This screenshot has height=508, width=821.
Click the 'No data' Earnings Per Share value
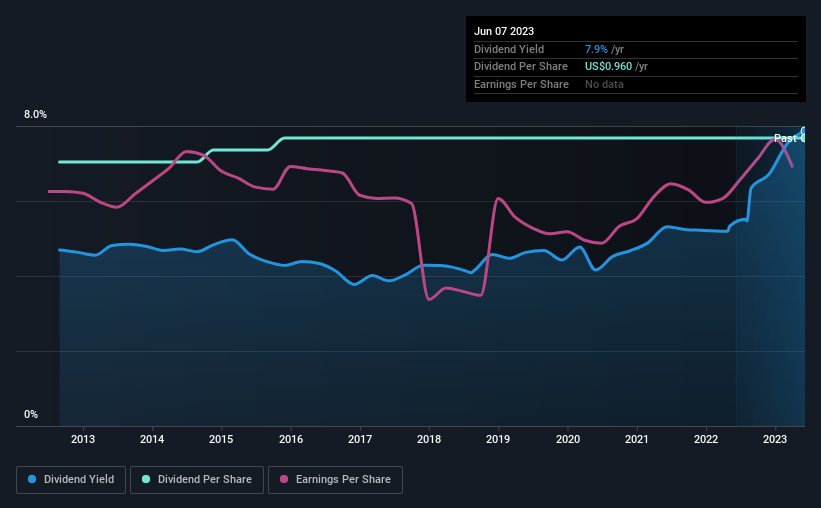click(x=604, y=84)
